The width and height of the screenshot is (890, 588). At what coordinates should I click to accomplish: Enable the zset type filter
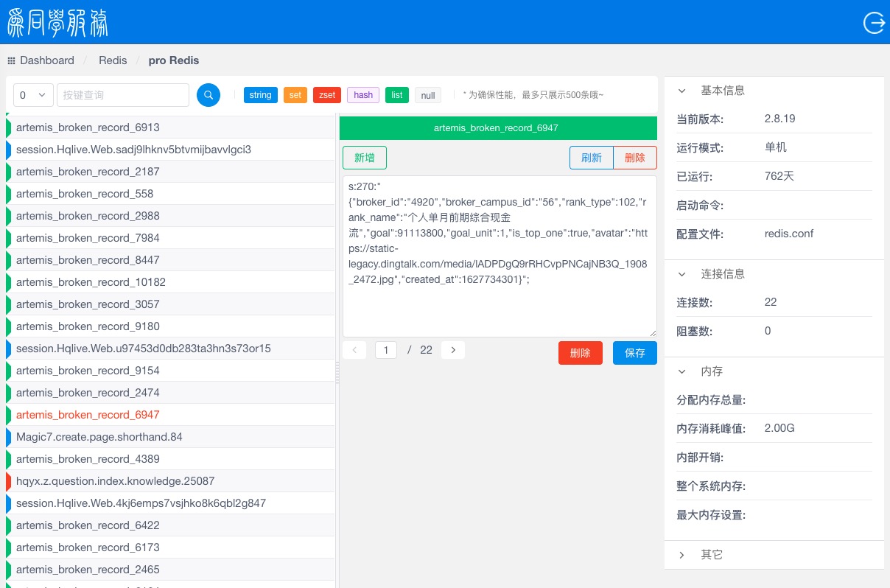click(x=326, y=94)
